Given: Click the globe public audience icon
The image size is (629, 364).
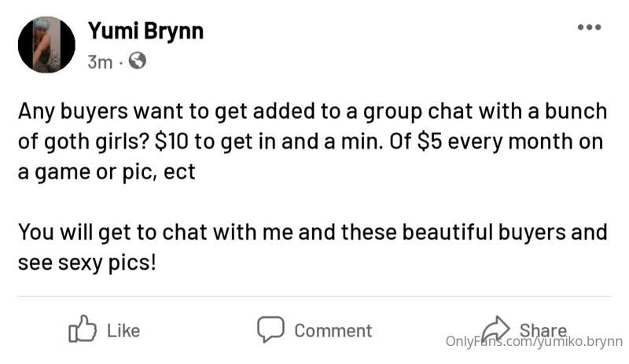Looking at the screenshot, I should (137, 61).
